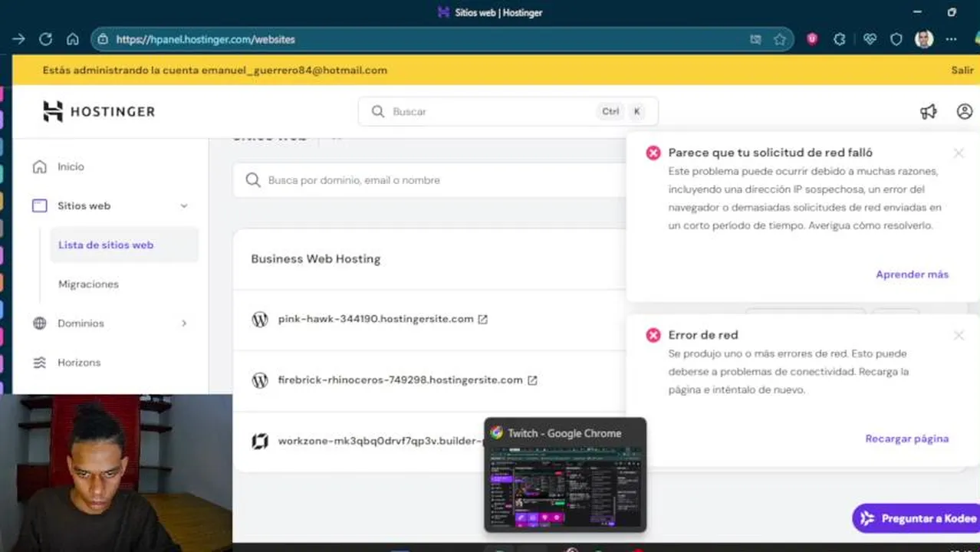Click Aprender más link
This screenshot has width=980, height=552.
[x=912, y=274]
